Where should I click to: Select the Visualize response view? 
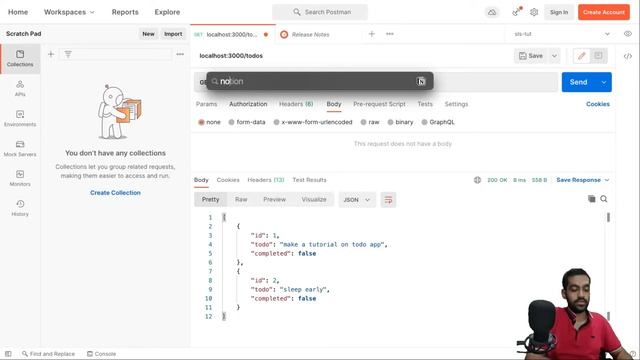314,200
